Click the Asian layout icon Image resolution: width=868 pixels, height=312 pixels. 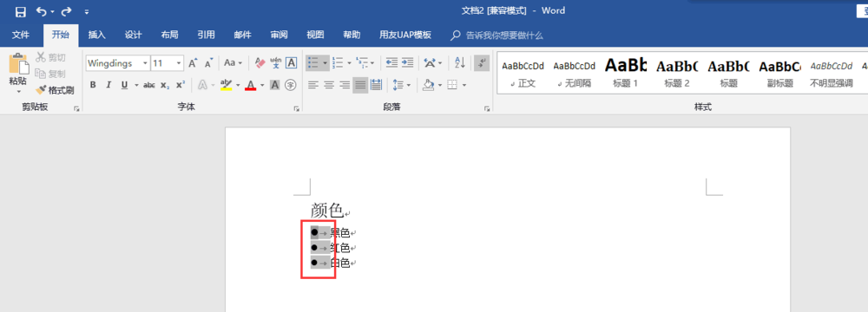point(430,63)
